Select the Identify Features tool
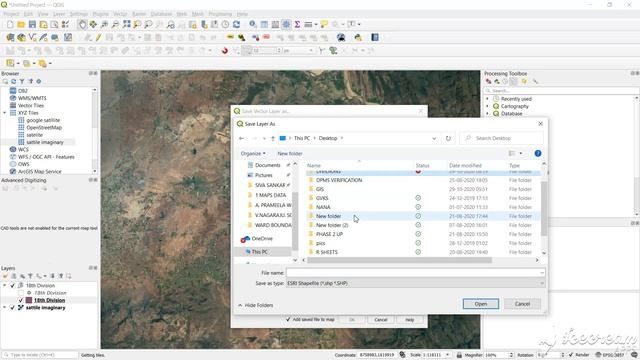Viewport: 640px width, 360px height. (x=253, y=24)
